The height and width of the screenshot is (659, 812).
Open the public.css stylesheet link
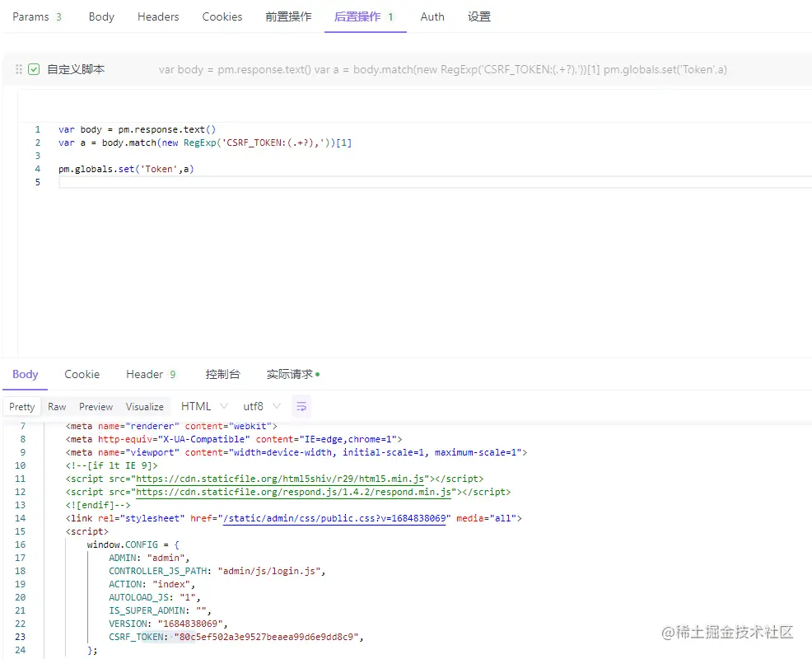click(x=334, y=519)
